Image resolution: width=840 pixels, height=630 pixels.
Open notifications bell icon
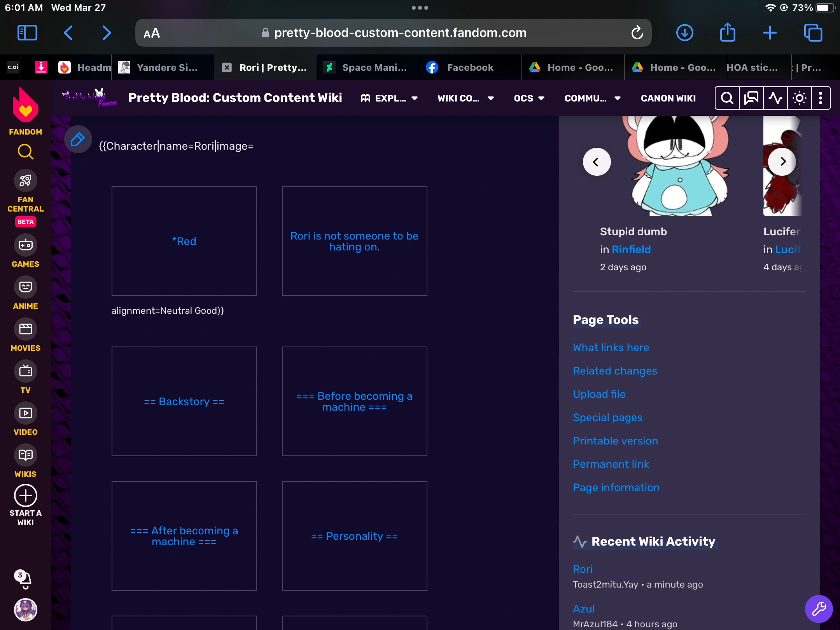pyautogui.click(x=24, y=579)
